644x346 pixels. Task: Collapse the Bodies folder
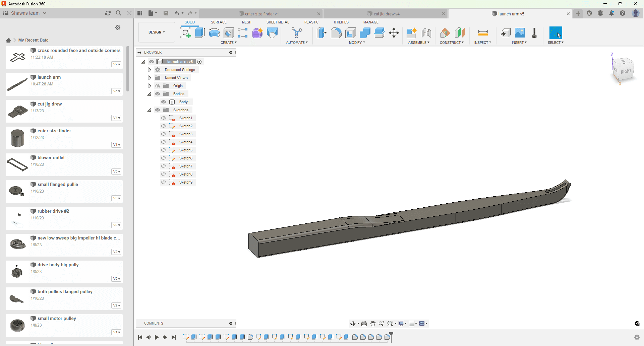coord(150,94)
